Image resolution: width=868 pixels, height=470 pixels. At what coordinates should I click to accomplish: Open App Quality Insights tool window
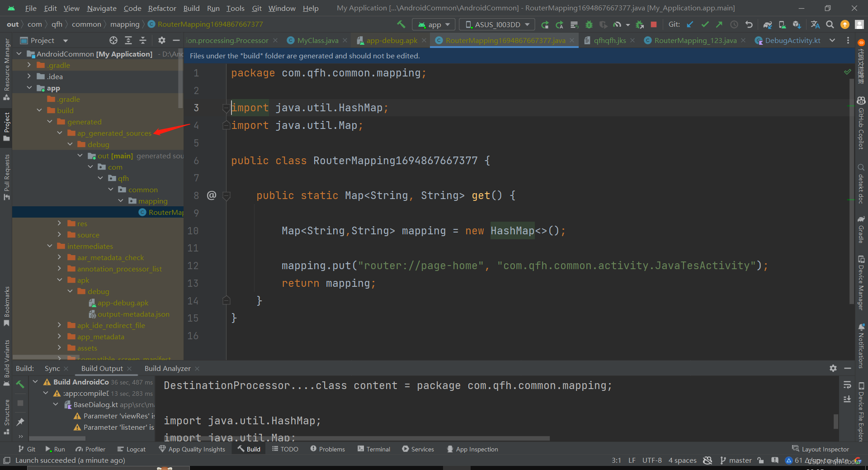tap(192, 449)
